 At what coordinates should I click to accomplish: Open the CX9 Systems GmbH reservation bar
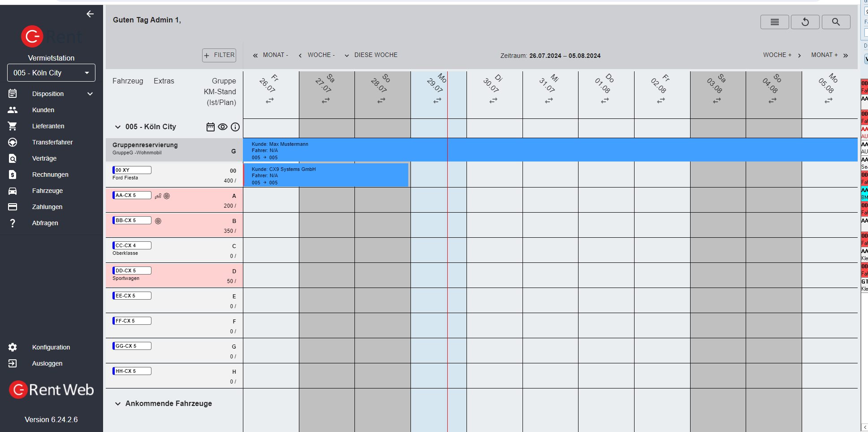tap(326, 175)
